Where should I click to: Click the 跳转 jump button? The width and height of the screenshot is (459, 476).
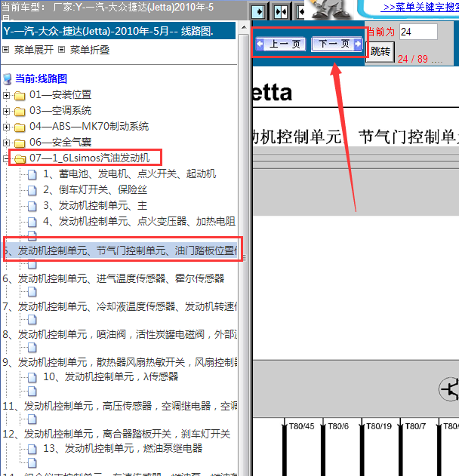(380, 52)
